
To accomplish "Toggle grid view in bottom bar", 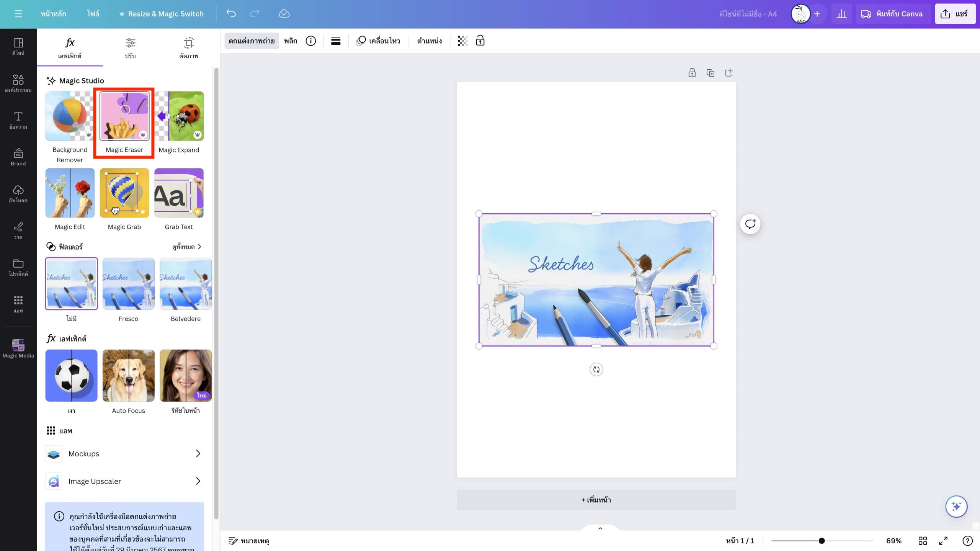I will pos(923,541).
